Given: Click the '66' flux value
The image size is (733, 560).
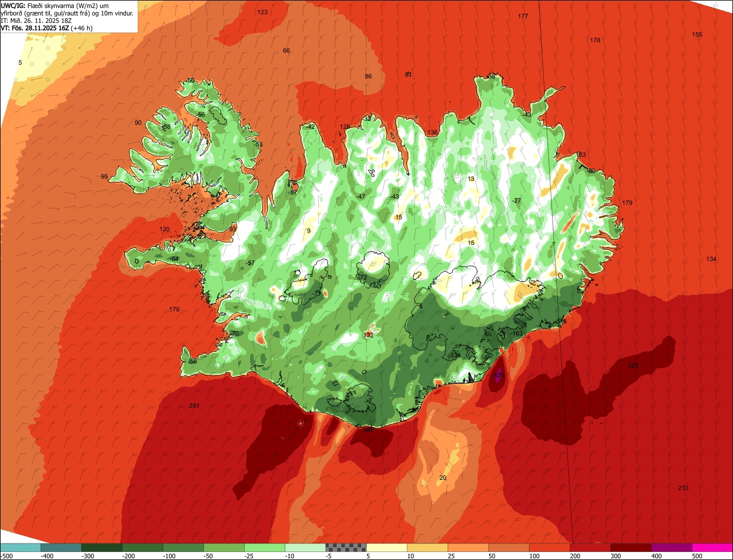Looking at the screenshot, I should click(x=286, y=50).
